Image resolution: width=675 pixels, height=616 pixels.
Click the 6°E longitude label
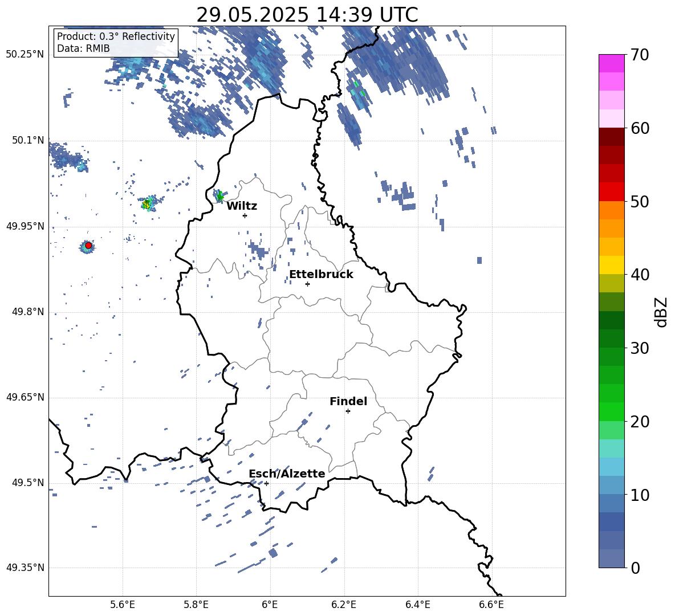click(x=270, y=605)
